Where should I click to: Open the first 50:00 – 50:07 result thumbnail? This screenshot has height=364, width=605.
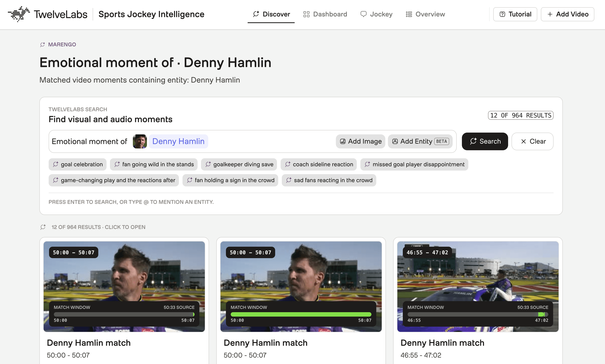coord(124,286)
